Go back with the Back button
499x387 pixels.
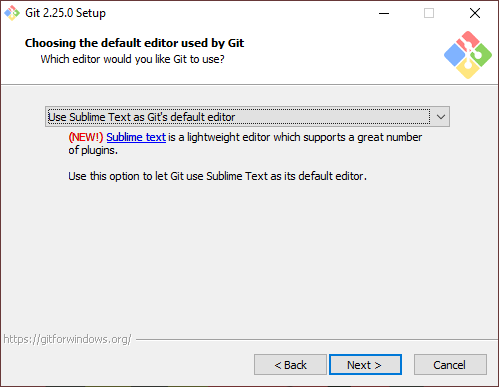290,365
